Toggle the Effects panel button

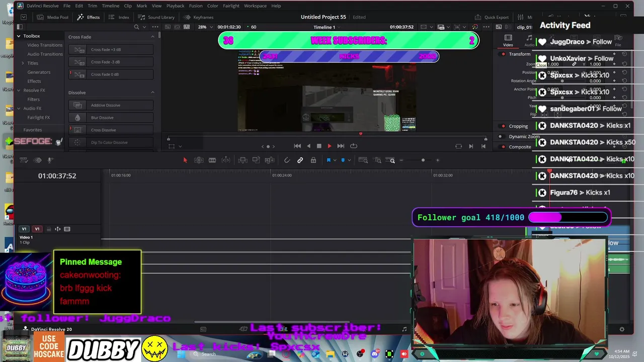pyautogui.click(x=89, y=17)
